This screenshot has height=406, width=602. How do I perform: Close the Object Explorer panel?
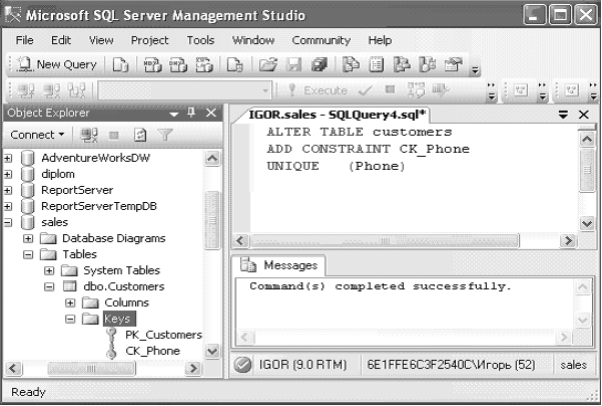pos(211,113)
